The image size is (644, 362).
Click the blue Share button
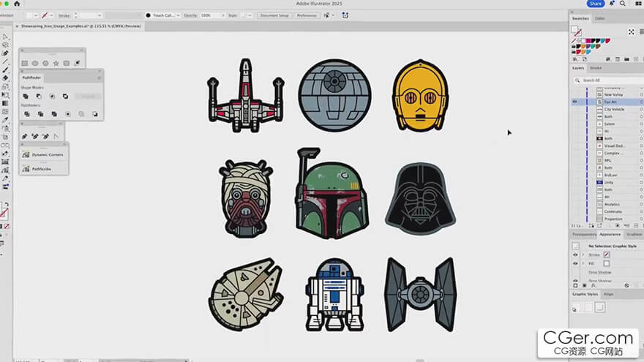pos(594,4)
